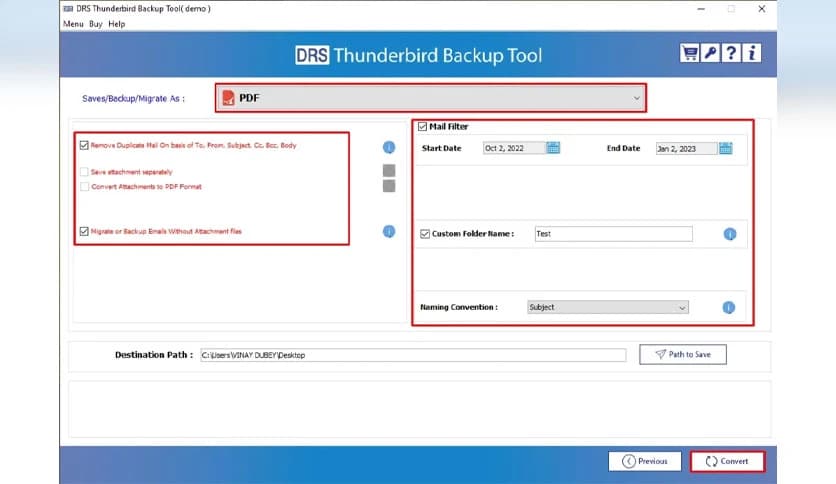The height and width of the screenshot is (484, 836).
Task: Open the shopping cart buy icon
Action: point(689,53)
